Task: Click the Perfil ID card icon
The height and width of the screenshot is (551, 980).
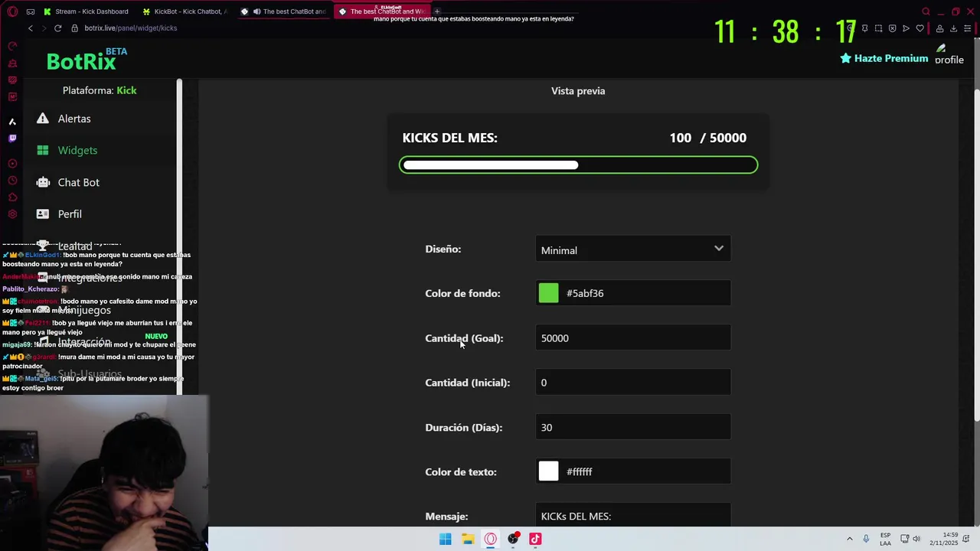Action: click(43, 214)
